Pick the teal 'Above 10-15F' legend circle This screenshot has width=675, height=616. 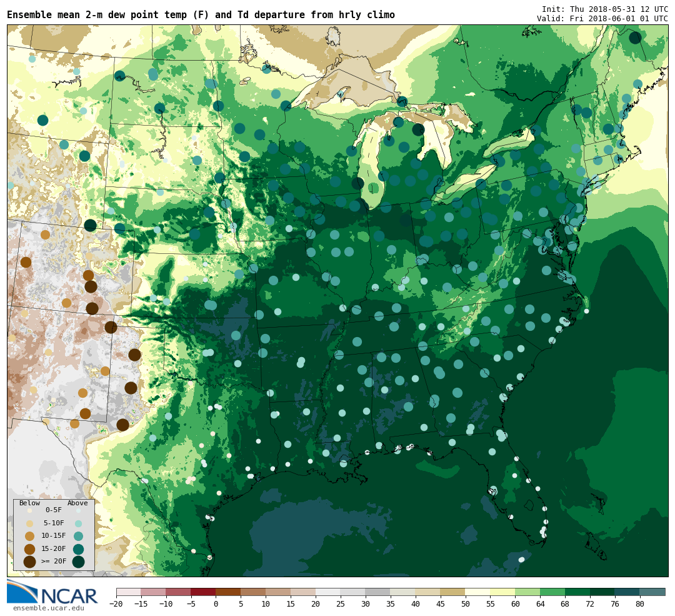pyautogui.click(x=78, y=537)
